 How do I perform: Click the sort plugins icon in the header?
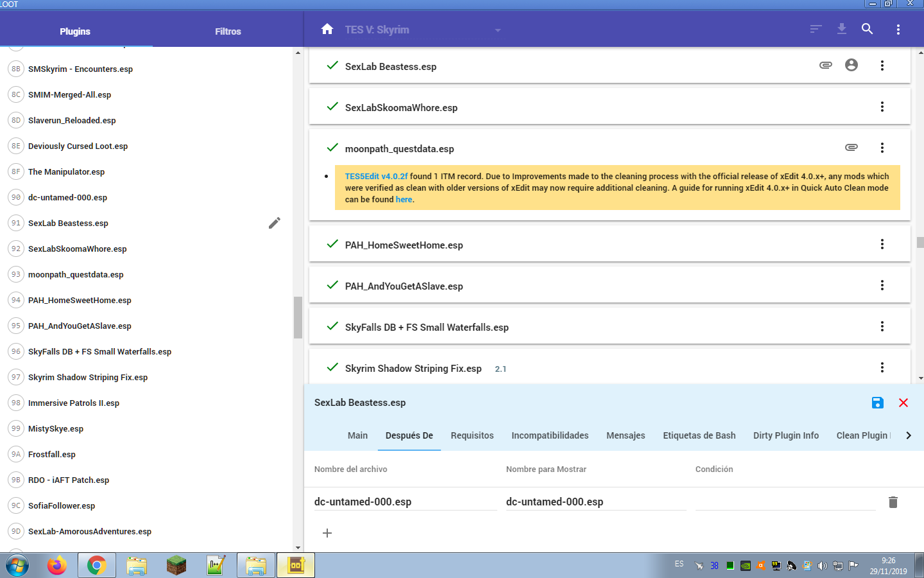pos(816,29)
